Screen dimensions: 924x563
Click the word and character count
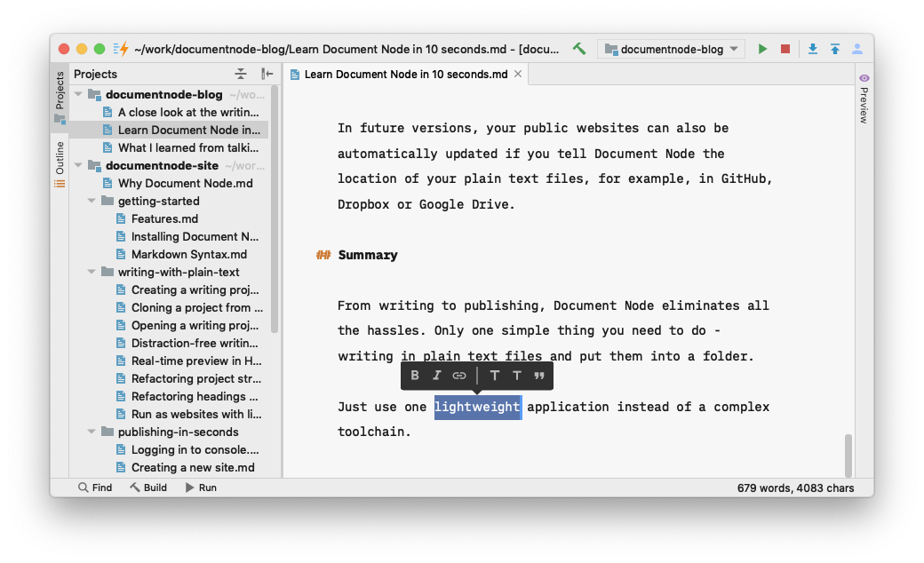click(795, 488)
